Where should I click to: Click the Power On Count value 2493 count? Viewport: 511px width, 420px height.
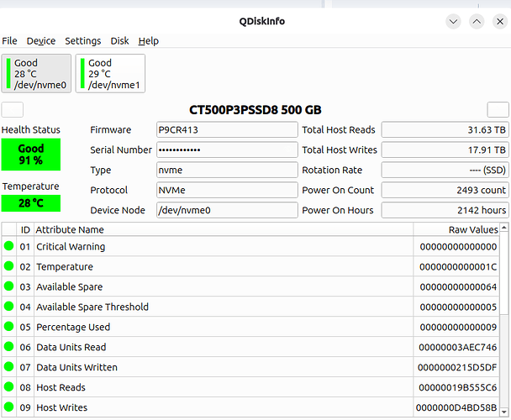[445, 190]
